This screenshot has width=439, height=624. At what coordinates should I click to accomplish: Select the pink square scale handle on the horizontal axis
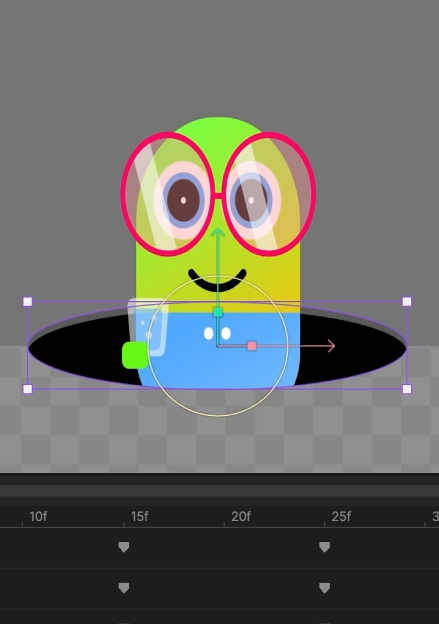[252, 346]
